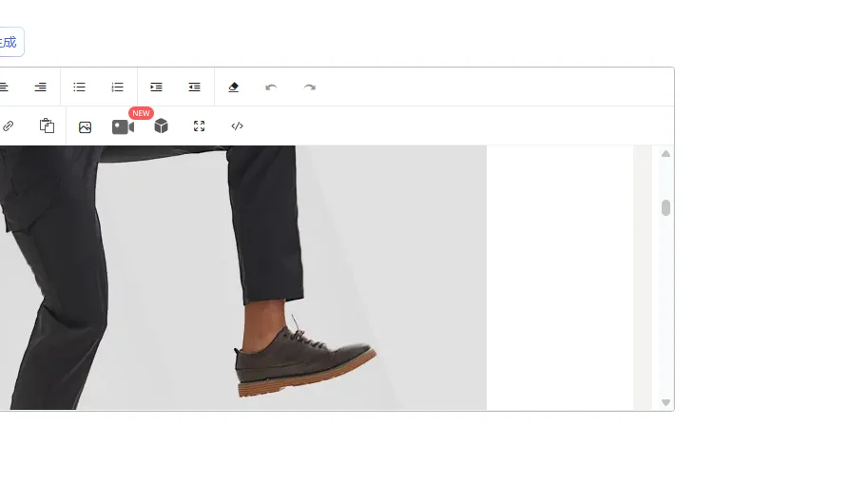Image resolution: width=868 pixels, height=504 pixels.
Task: Insert a hyperlink
Action: point(8,126)
